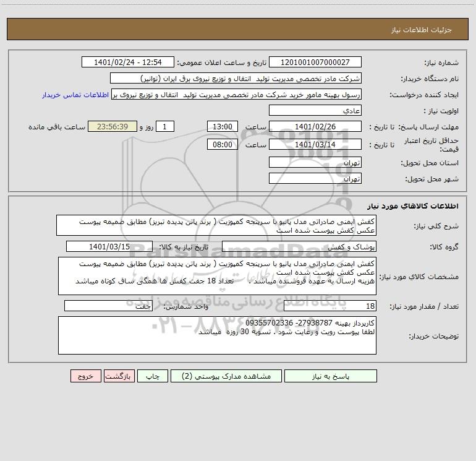476x461 pixels.
Task: Click the priority field showing عادی
Action: click(315, 110)
